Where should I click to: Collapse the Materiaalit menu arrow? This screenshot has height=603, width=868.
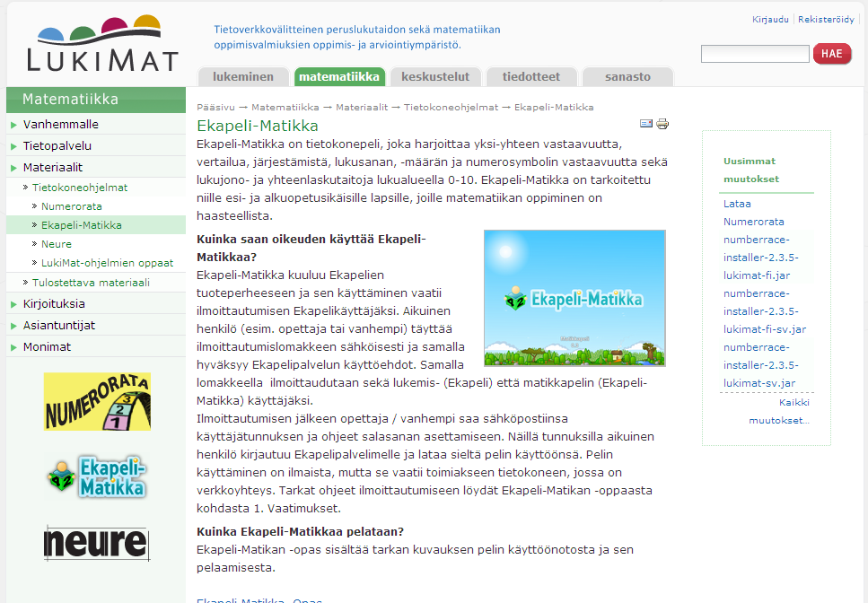13,168
